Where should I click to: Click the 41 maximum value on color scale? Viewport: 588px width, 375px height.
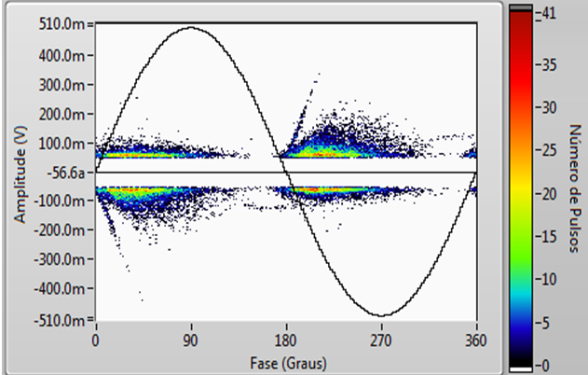click(549, 14)
